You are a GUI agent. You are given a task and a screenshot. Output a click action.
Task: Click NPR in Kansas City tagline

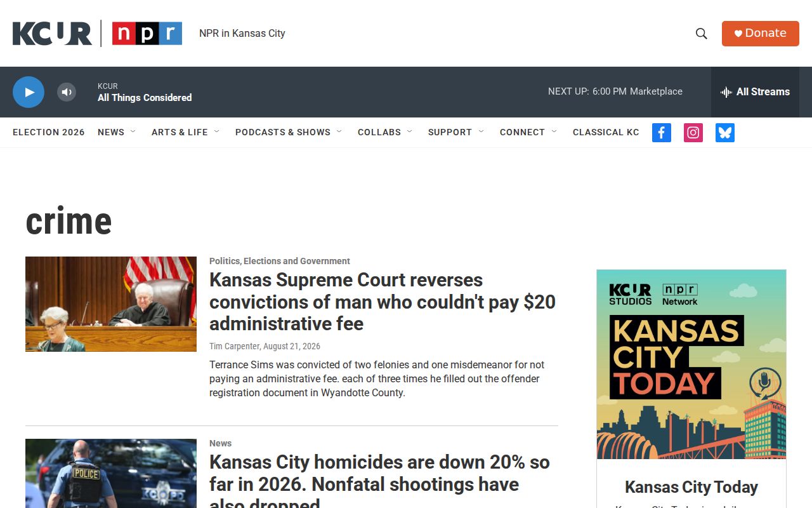[x=242, y=34]
